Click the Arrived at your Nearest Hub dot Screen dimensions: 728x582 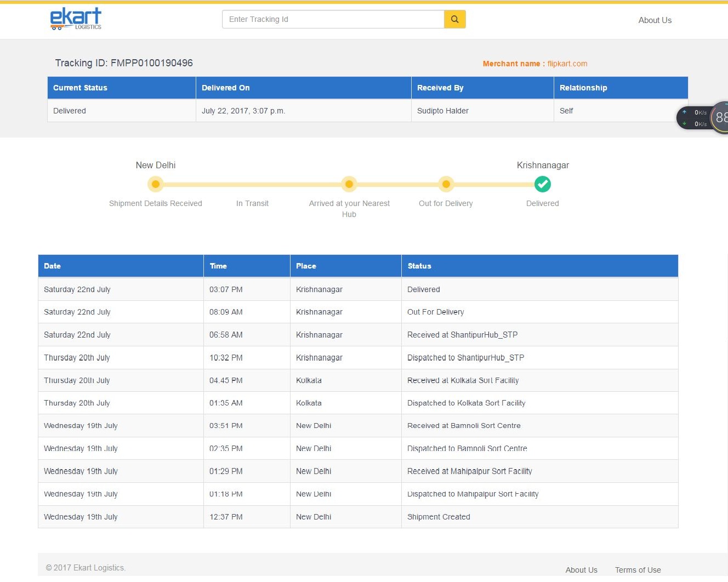(x=349, y=184)
